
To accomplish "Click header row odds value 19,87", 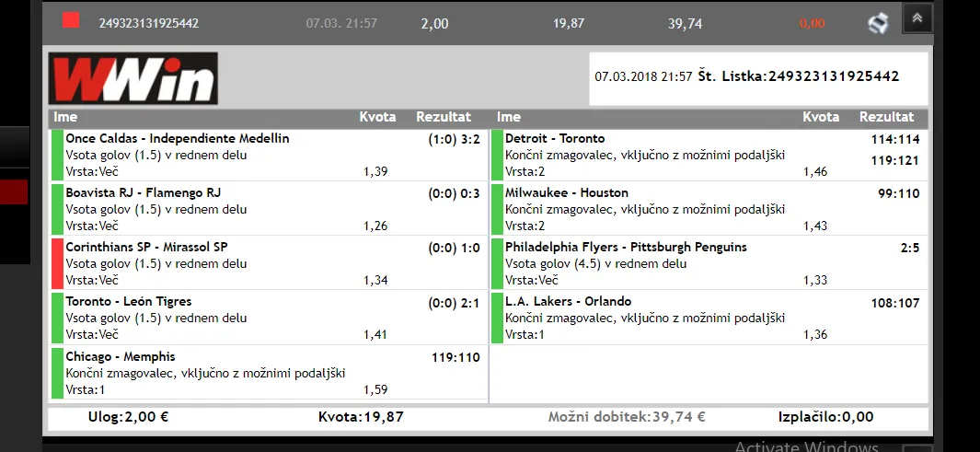I will [x=568, y=23].
